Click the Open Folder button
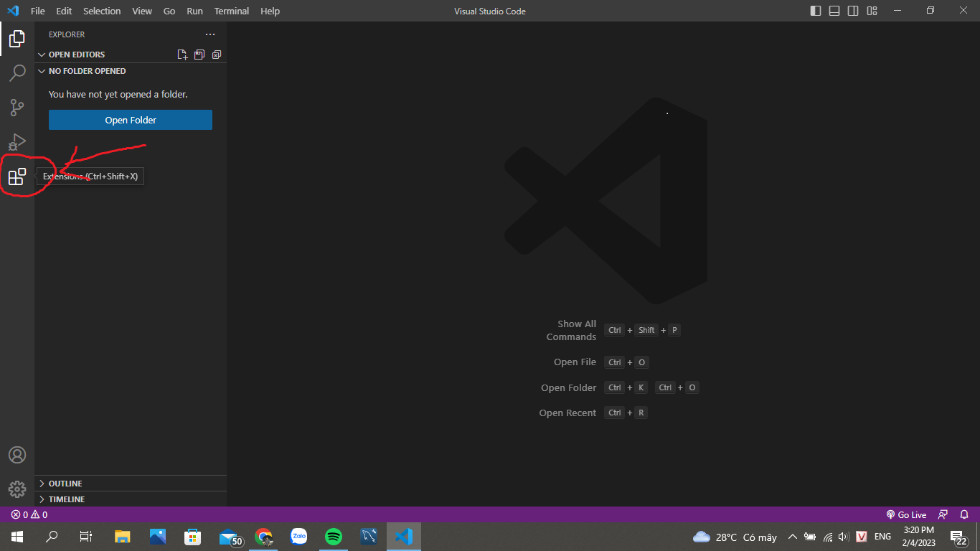The height and width of the screenshot is (551, 980). [x=131, y=120]
